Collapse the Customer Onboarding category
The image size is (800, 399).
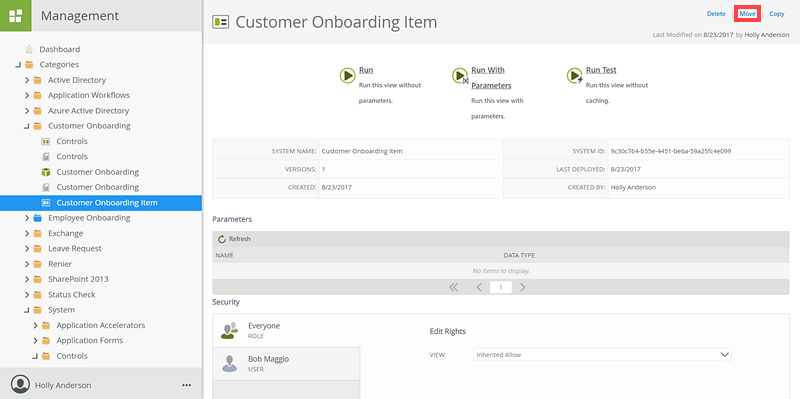[27, 126]
